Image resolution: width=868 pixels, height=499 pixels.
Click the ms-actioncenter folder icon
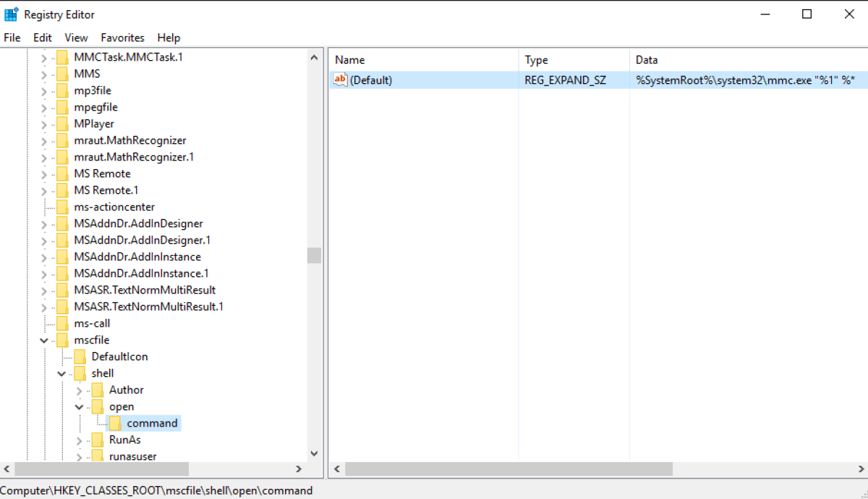tap(63, 207)
